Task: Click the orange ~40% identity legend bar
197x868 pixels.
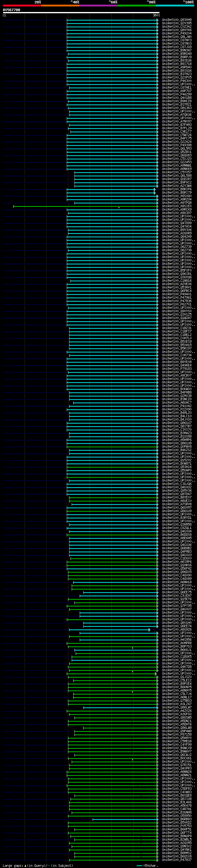Action: [60, 6]
